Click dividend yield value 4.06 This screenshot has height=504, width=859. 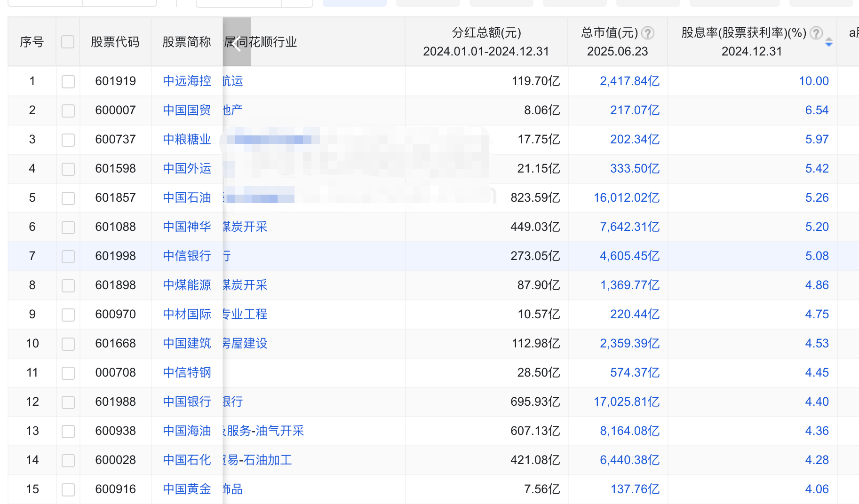click(817, 489)
